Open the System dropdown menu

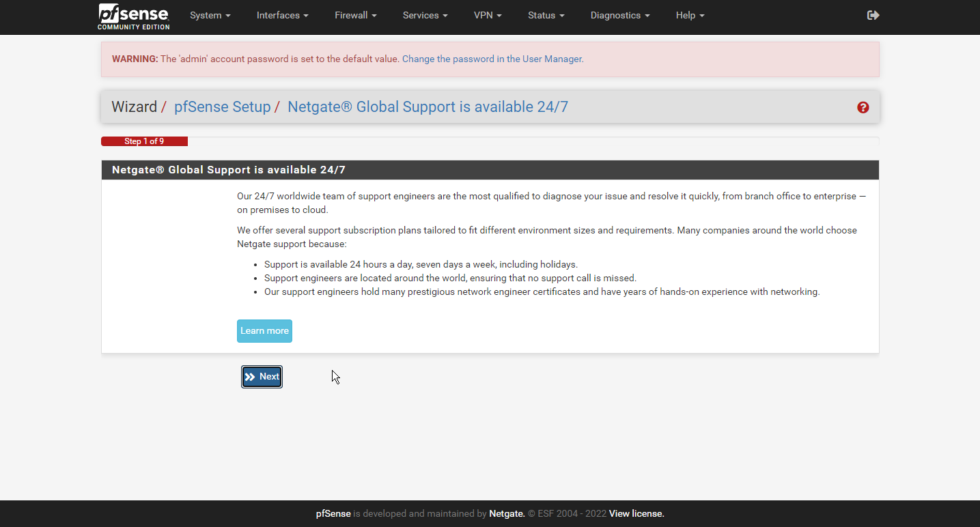coord(210,15)
